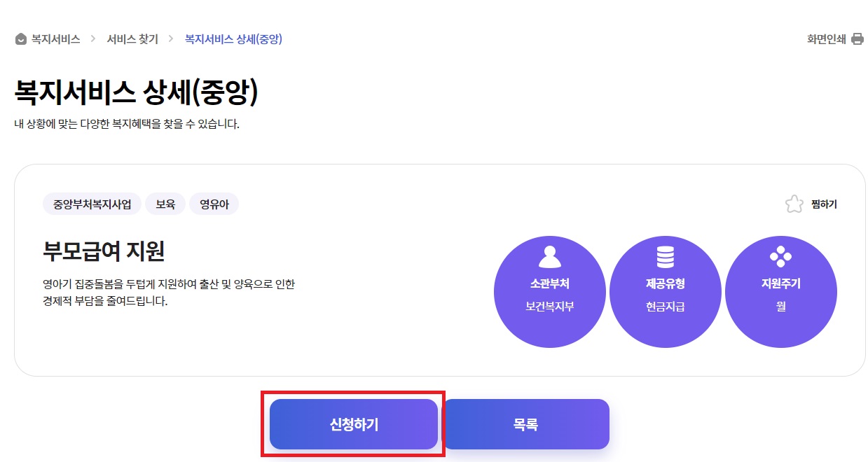Click the 신청하기 apply button
The width and height of the screenshot is (868, 462).
pyautogui.click(x=353, y=423)
